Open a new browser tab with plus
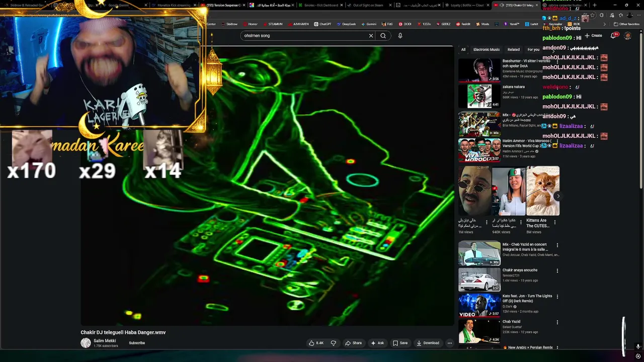Viewport: 644px width, 362px height. tap(595, 5)
